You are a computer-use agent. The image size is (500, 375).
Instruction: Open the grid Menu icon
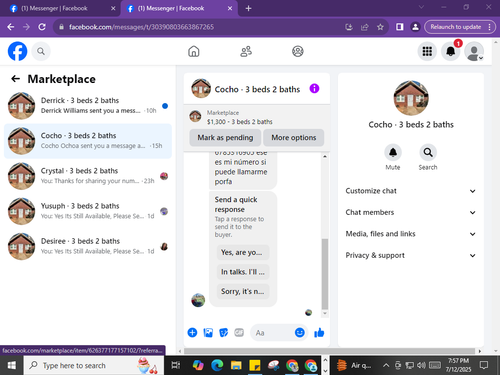coord(427,51)
